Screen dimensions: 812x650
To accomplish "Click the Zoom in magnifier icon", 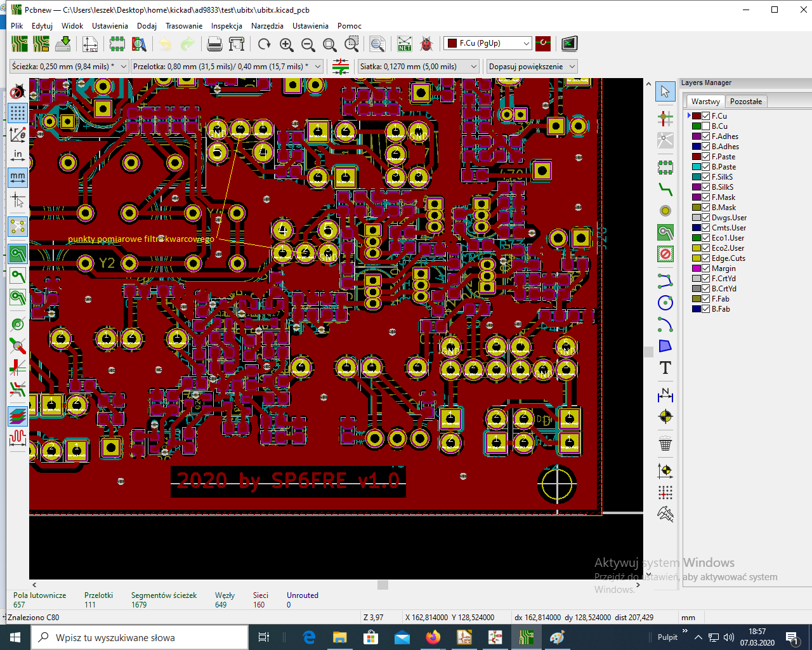I will point(286,44).
